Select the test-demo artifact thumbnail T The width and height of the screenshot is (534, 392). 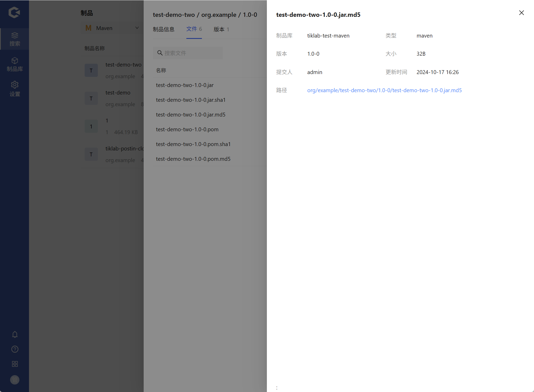(91, 98)
